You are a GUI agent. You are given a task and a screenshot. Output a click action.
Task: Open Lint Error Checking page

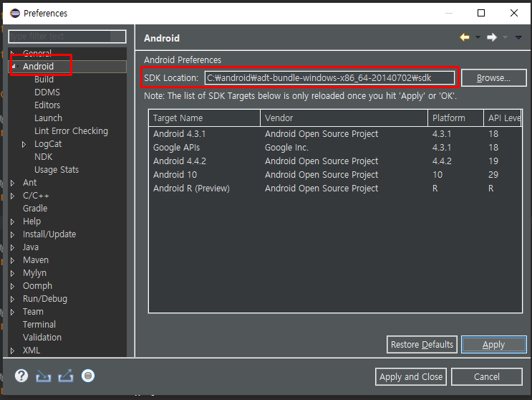click(x=71, y=130)
